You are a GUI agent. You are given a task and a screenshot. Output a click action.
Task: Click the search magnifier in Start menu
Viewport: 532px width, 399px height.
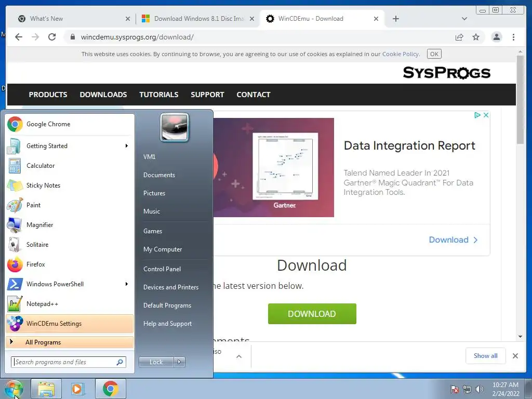pos(120,362)
